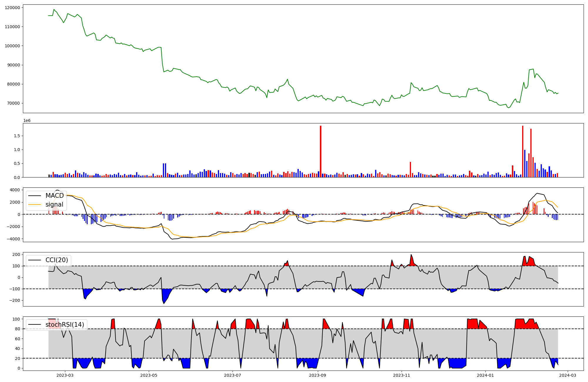Click the 70000 price axis label
588x382 pixels.
tap(14, 103)
